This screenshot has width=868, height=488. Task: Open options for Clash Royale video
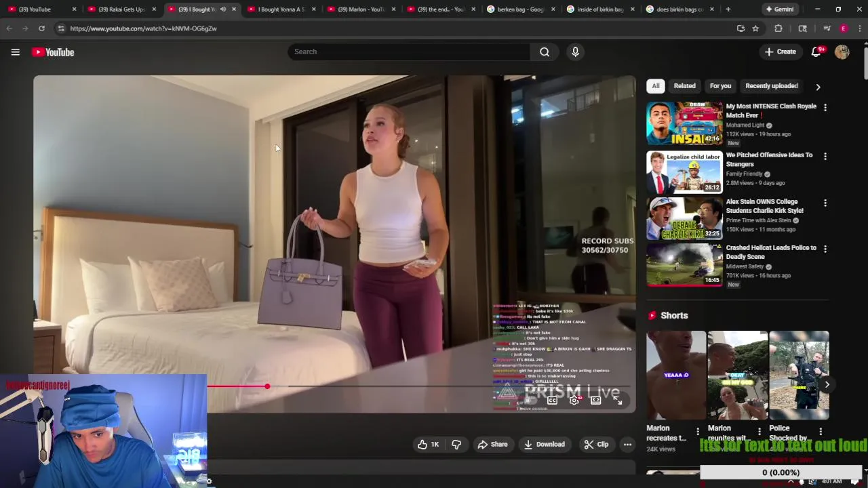[x=825, y=107]
